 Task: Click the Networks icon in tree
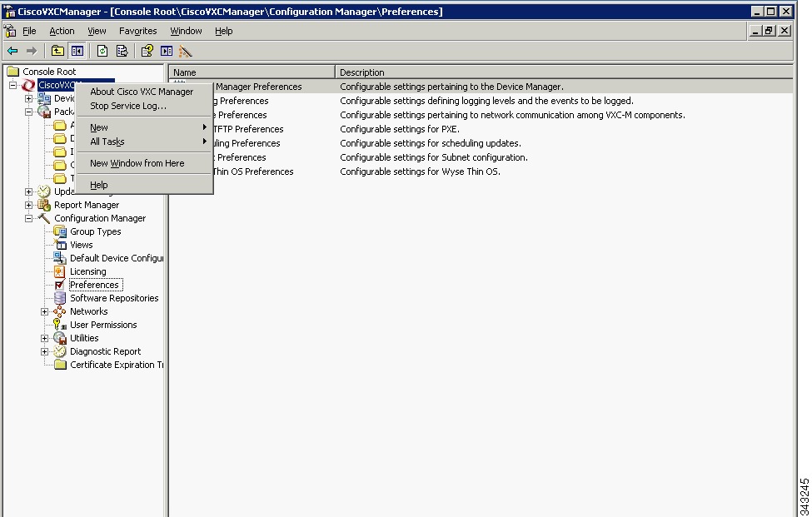(x=60, y=311)
